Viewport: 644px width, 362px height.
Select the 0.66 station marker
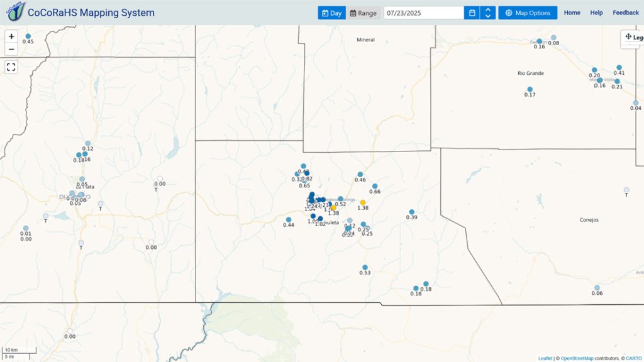pyautogui.click(x=375, y=186)
